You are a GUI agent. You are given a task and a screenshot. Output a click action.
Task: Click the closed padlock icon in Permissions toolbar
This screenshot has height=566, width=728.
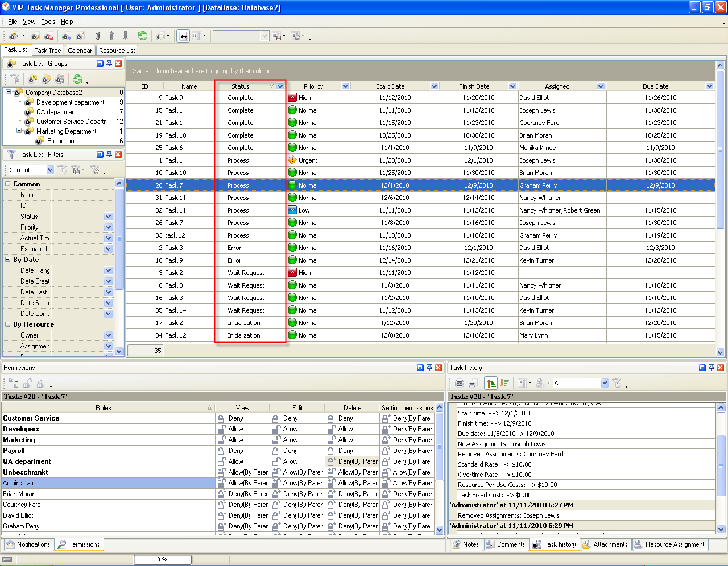pos(40,384)
